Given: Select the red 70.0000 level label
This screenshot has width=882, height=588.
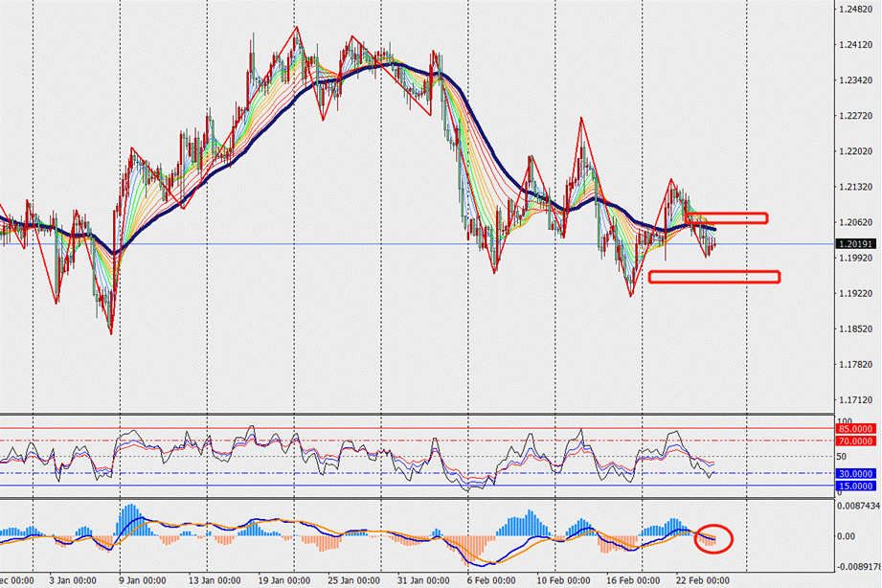Looking at the screenshot, I should pos(857,441).
